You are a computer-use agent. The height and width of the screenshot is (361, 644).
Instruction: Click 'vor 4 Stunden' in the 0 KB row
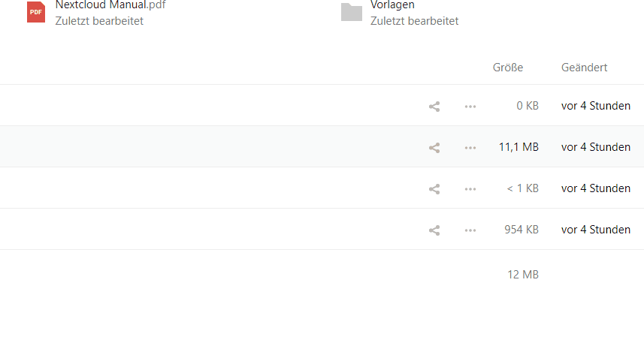click(x=596, y=106)
